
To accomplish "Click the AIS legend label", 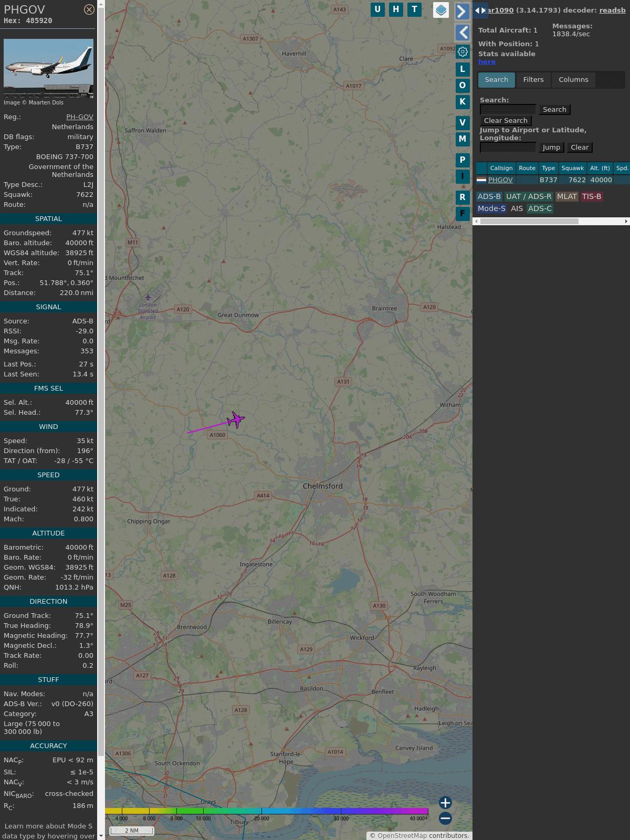I will point(517,209).
